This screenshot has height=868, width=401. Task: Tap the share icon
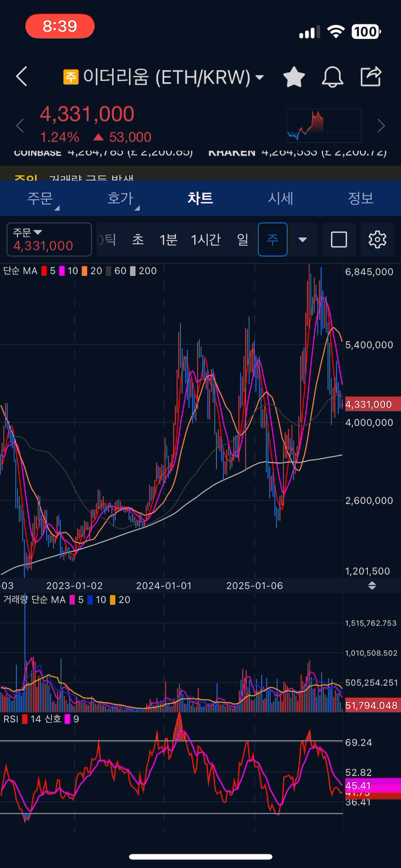click(371, 76)
